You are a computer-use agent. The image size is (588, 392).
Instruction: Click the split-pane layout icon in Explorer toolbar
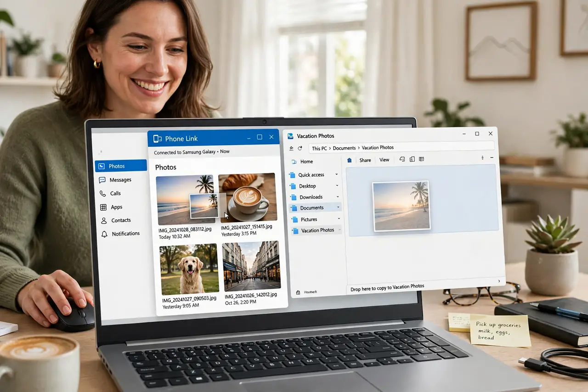click(x=412, y=159)
